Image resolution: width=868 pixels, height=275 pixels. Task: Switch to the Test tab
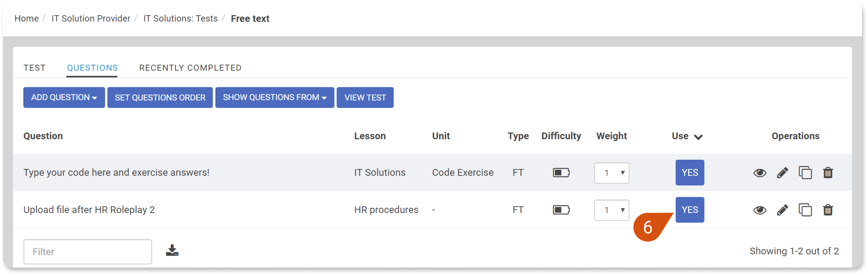coord(35,68)
